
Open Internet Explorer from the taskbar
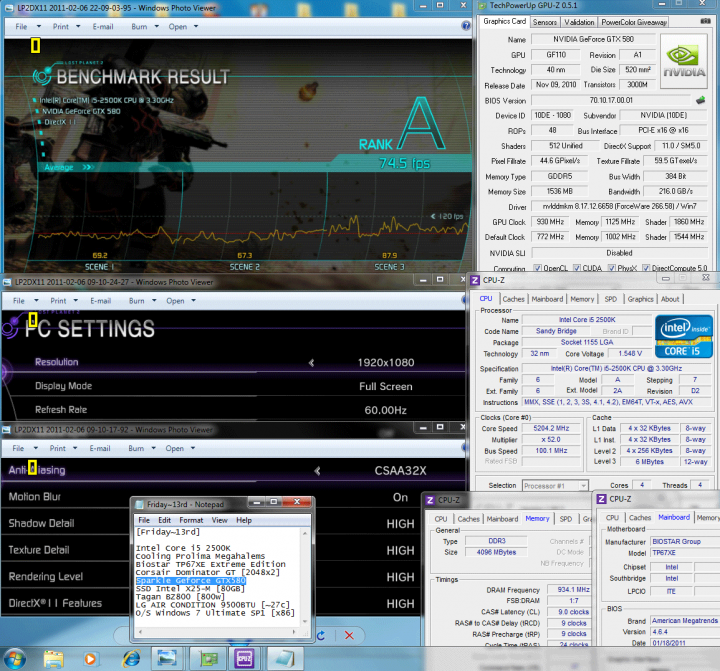[x=131, y=659]
